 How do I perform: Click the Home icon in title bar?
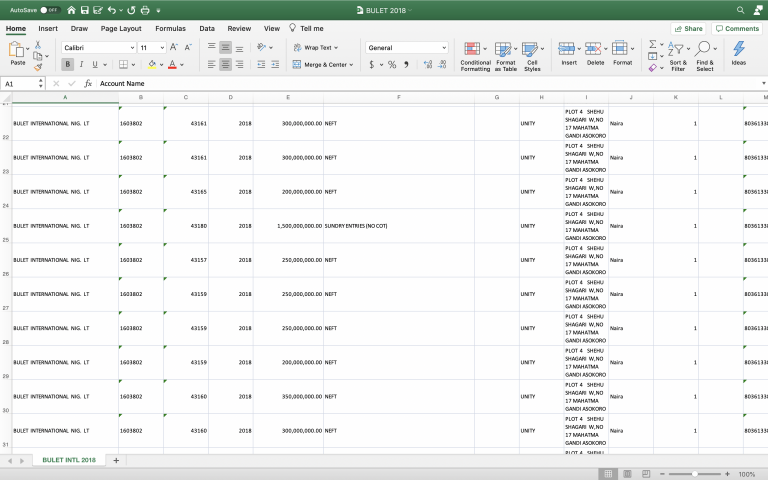coord(72,10)
